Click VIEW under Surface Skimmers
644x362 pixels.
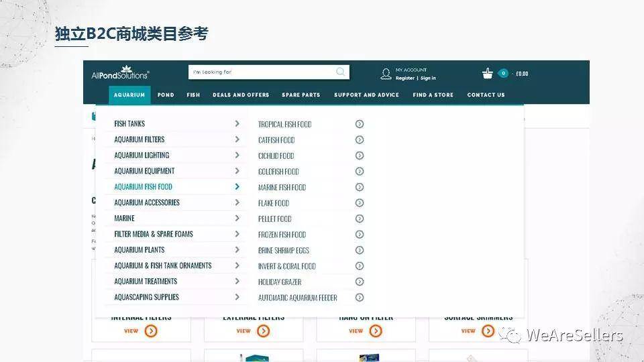coord(468,330)
